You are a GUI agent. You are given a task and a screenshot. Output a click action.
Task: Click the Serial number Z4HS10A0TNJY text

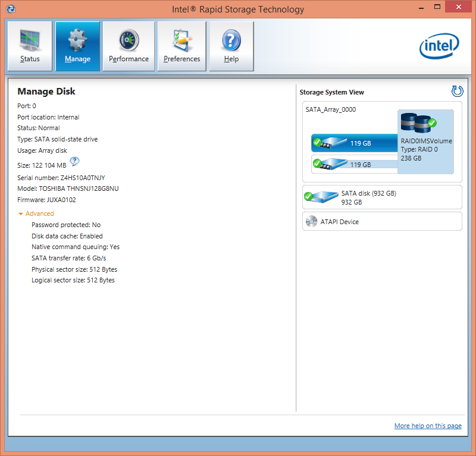click(x=61, y=178)
